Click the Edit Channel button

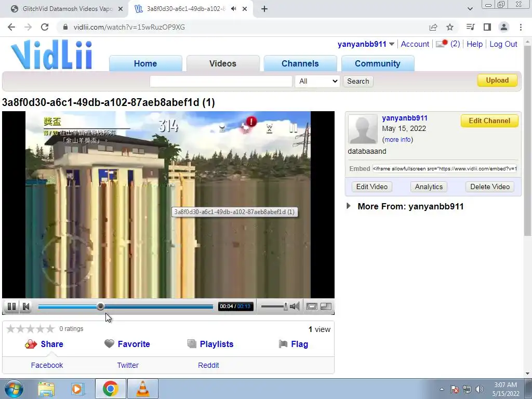(x=489, y=121)
